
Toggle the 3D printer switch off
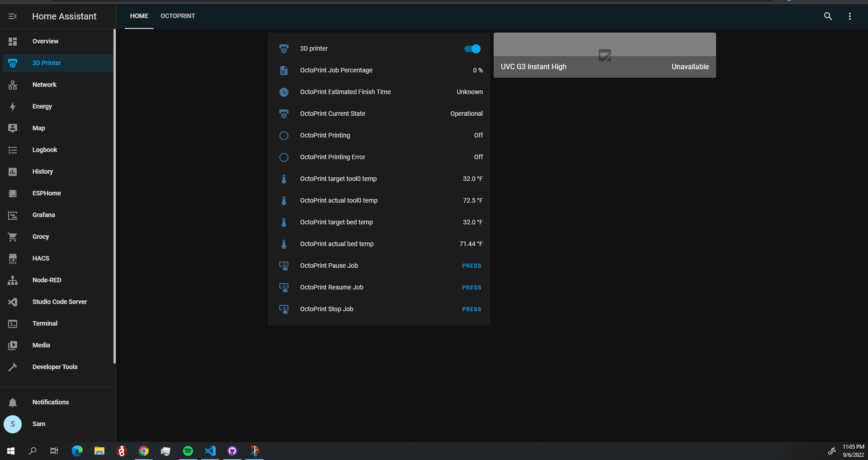coord(472,49)
